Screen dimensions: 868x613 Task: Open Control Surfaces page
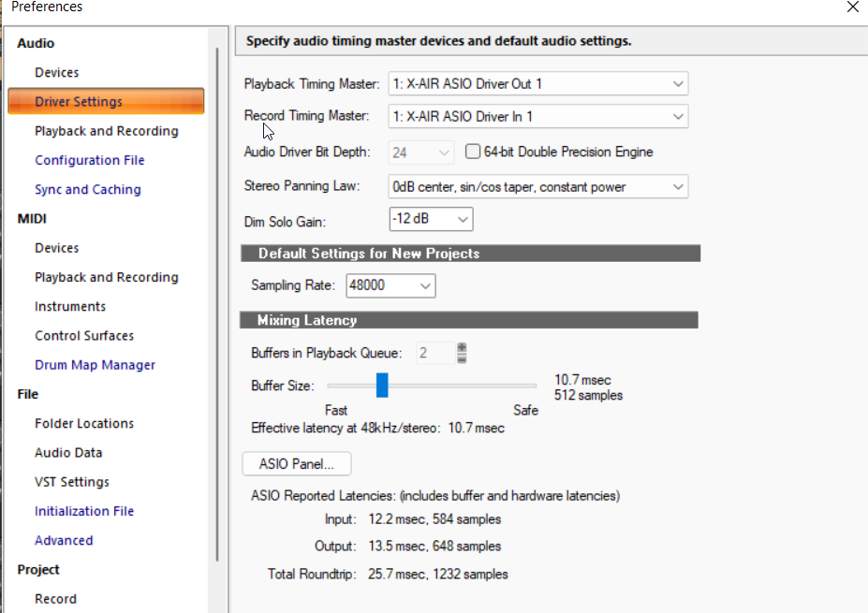(x=84, y=336)
